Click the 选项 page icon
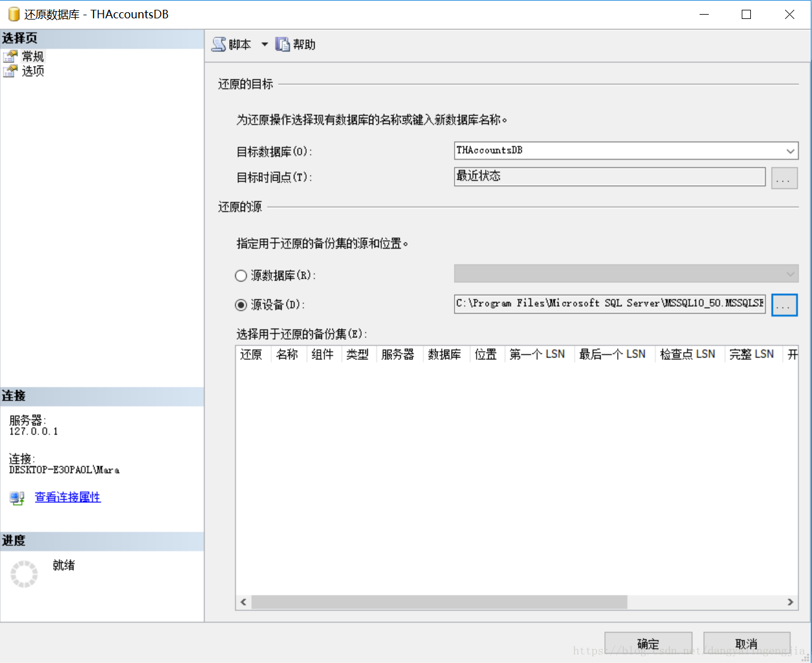Screen dimensions: 812x663 (x=10, y=71)
